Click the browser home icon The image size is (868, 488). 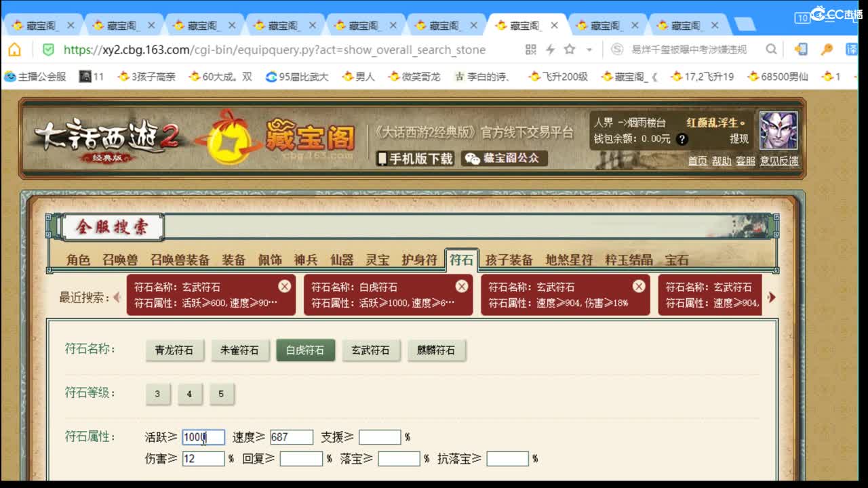coord(14,49)
